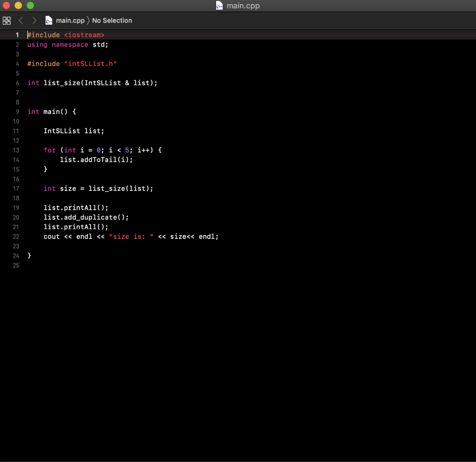Click the chevron separator in the jump bar
This screenshot has height=462, width=476.
89,20
